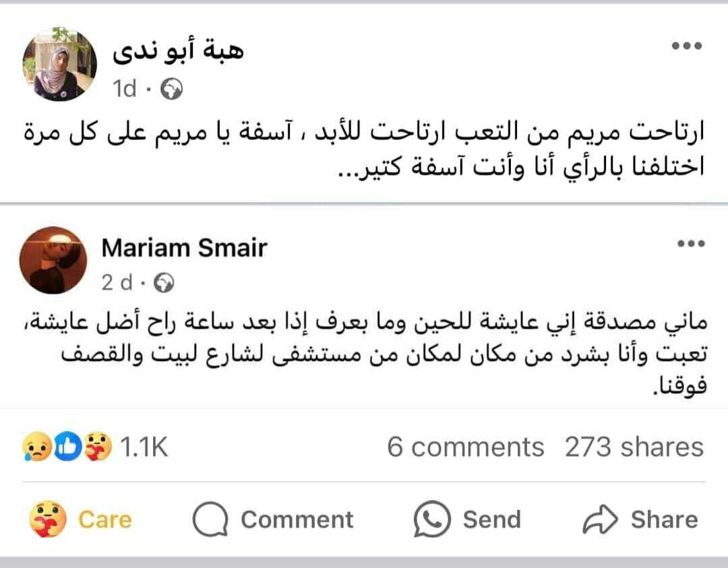Click the blue like reaction icon
The width and height of the screenshot is (728, 568).
tap(67, 447)
